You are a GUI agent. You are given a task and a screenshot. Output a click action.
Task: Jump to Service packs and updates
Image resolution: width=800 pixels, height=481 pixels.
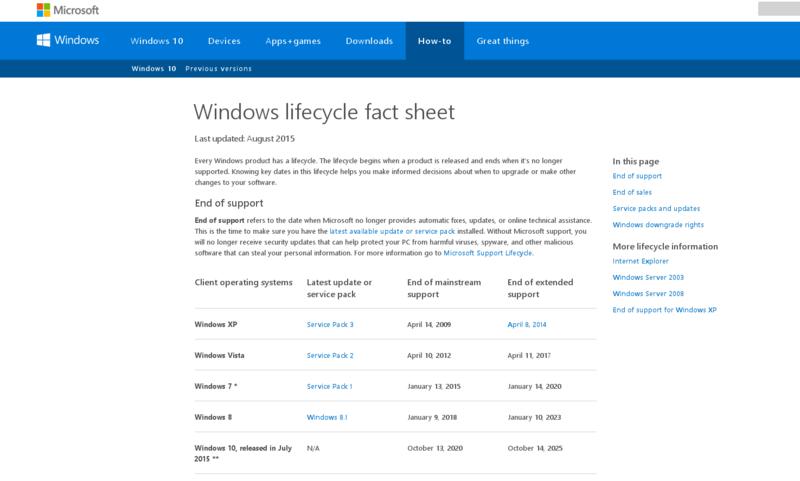pos(656,209)
